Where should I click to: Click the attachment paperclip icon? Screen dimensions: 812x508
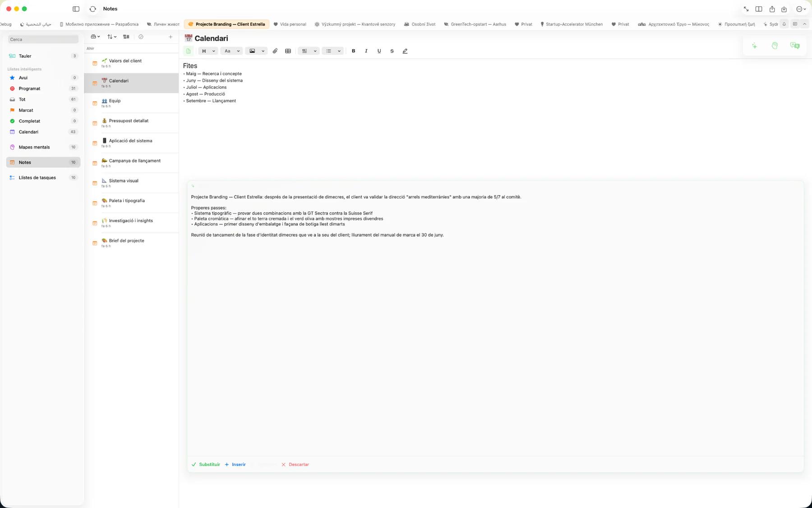click(x=275, y=51)
